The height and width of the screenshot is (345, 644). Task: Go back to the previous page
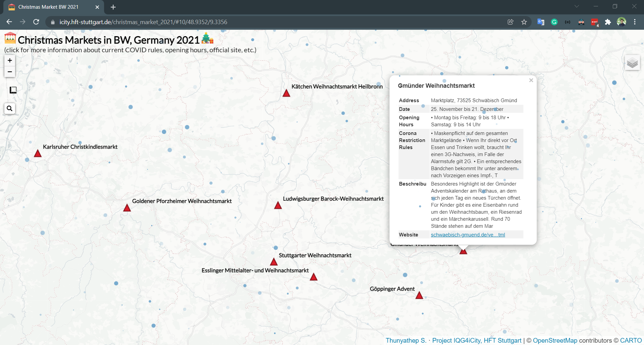point(9,22)
